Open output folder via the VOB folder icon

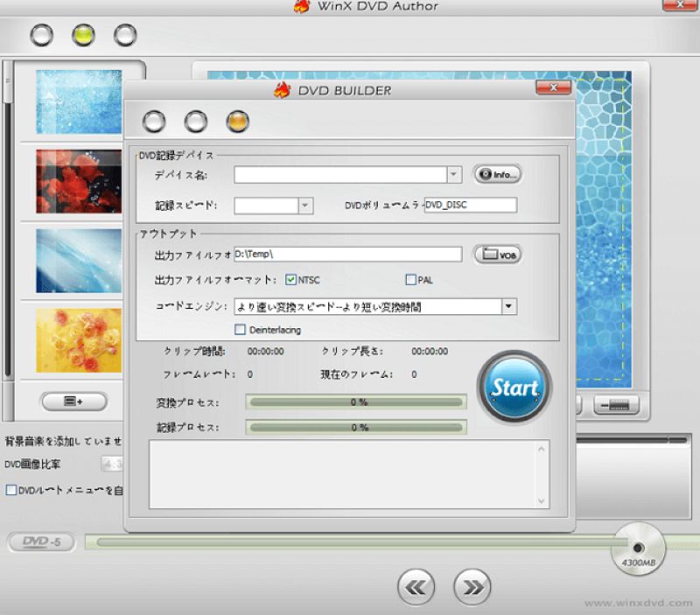click(x=496, y=254)
